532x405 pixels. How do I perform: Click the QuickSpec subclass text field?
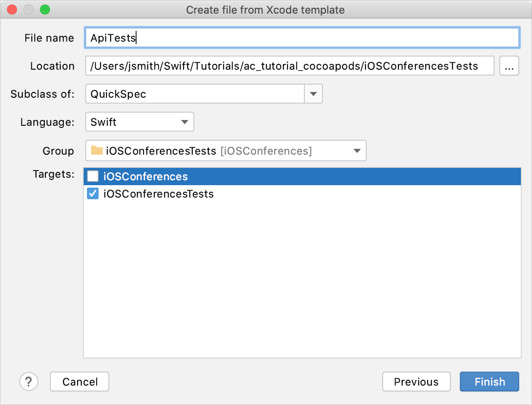(195, 94)
